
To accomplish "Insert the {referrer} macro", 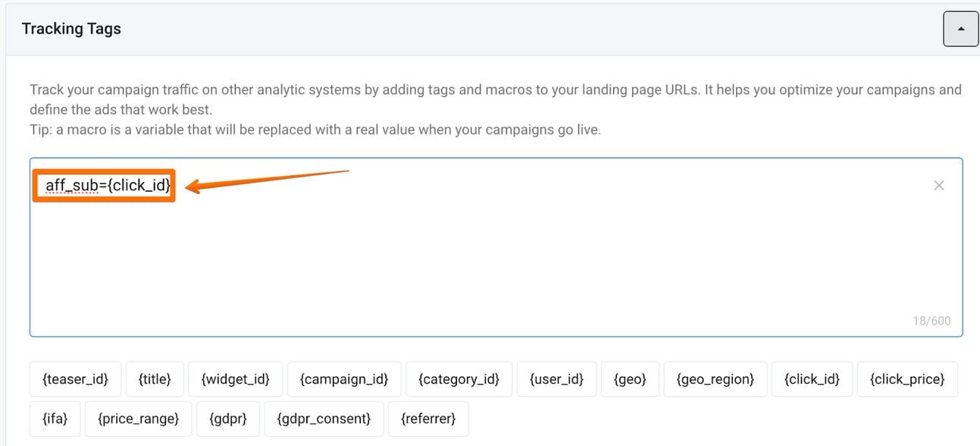I will 428,418.
